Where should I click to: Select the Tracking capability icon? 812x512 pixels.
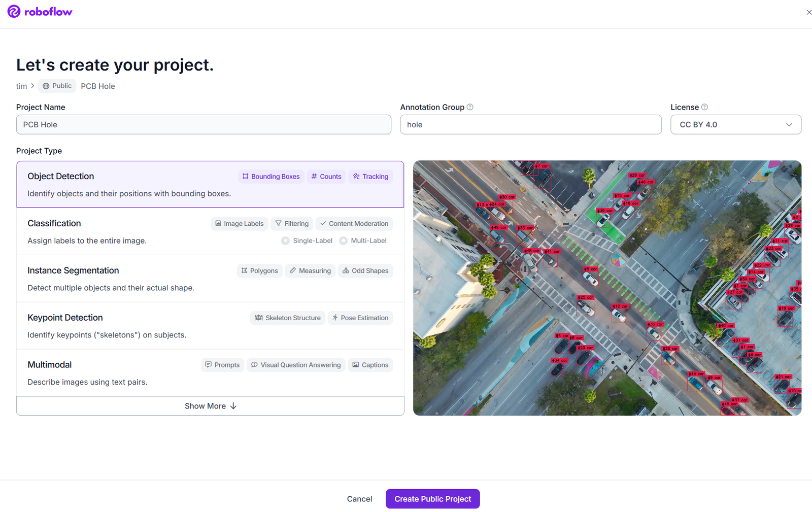tap(357, 176)
